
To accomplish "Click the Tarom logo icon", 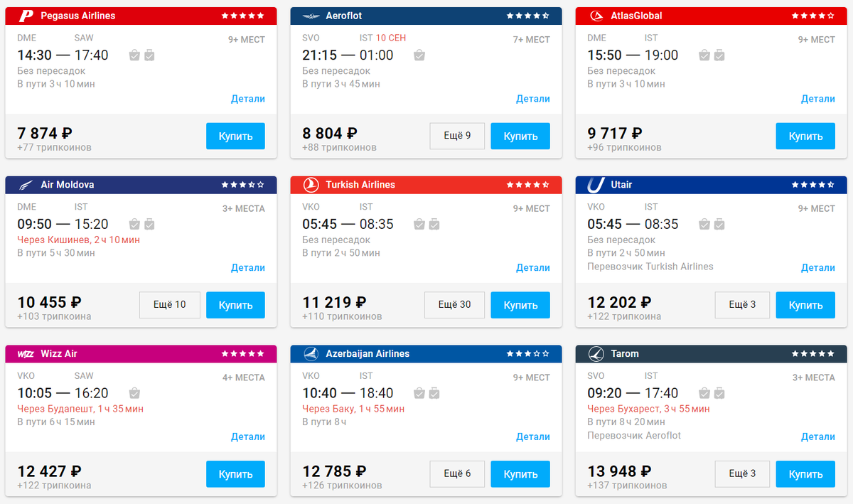I will [x=596, y=354].
